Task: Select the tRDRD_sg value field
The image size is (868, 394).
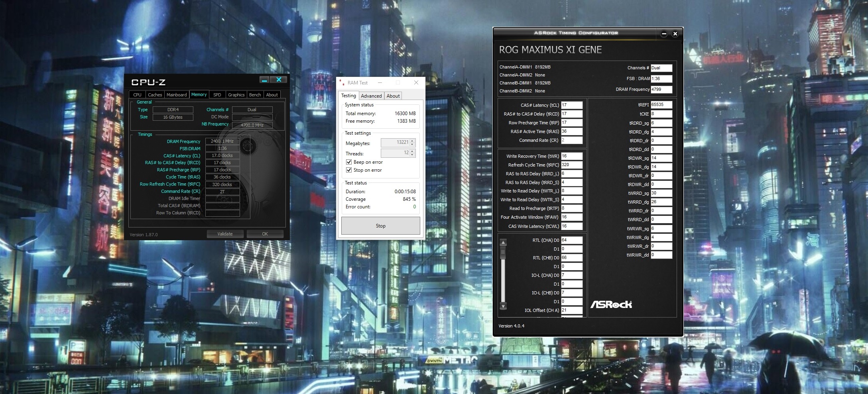Action: point(661,123)
